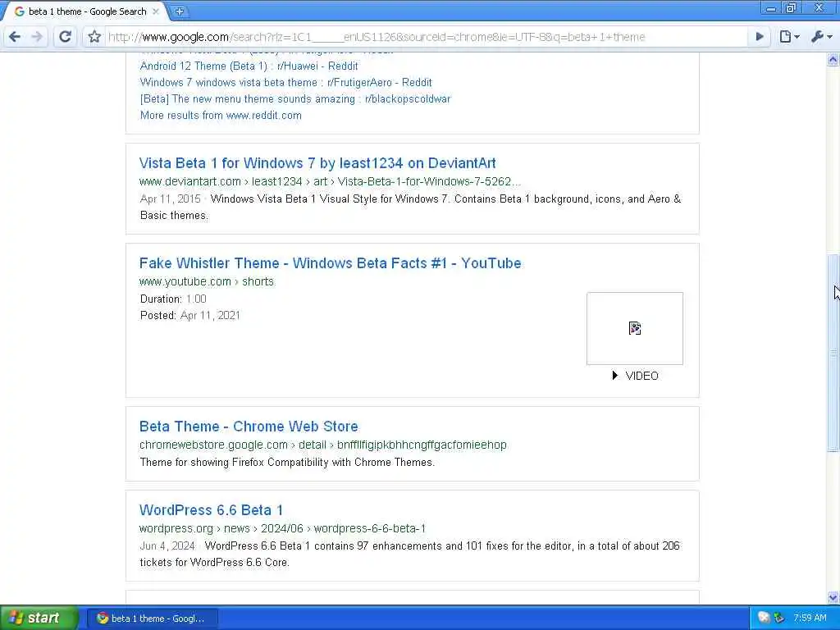Image resolution: width=840 pixels, height=630 pixels.
Task: Open 'Android 12 Theme (Beta 1) : r/Huawei' link
Action: (x=249, y=66)
